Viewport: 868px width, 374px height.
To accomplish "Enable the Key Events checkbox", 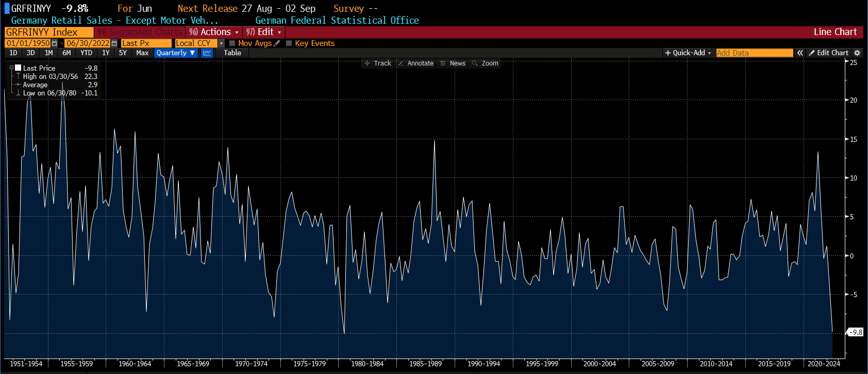I will 289,43.
